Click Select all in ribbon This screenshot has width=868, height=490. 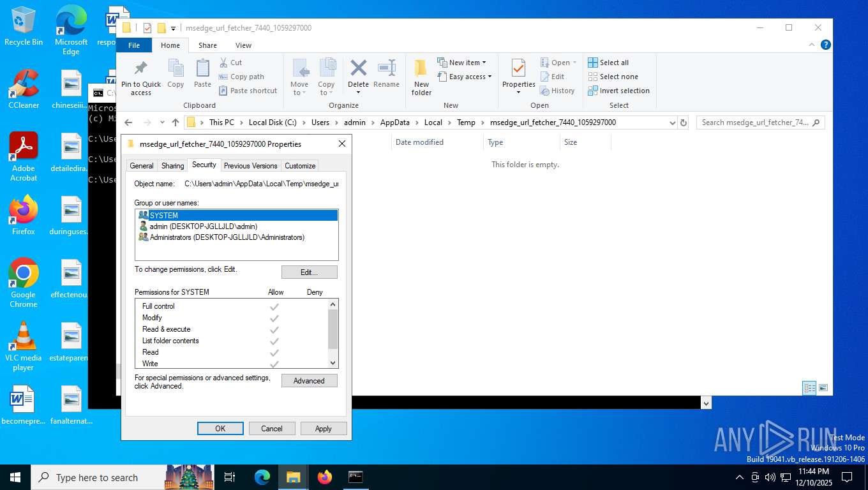click(x=608, y=63)
